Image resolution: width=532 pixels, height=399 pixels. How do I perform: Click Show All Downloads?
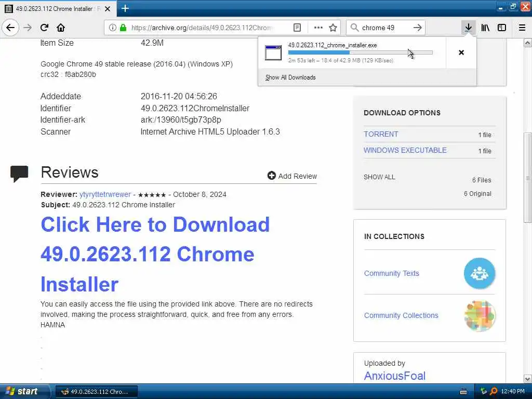coord(290,77)
